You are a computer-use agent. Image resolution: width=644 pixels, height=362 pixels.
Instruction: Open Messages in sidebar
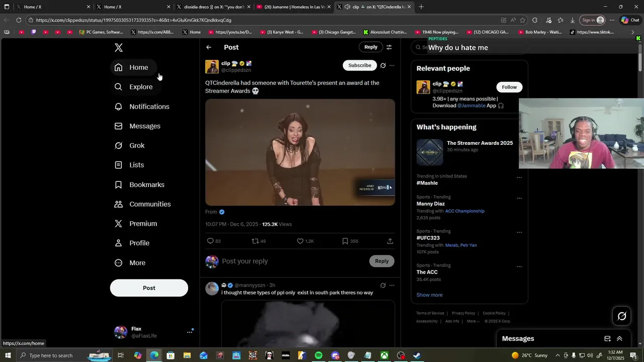[137, 126]
